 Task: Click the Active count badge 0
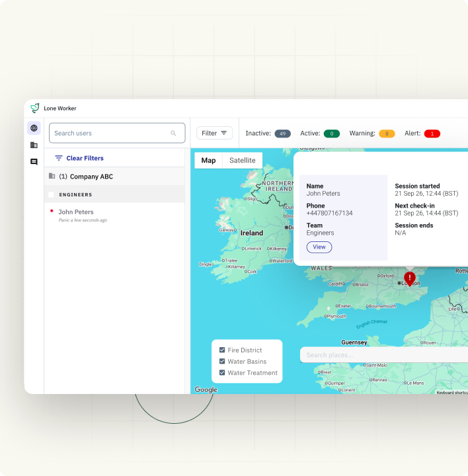[x=332, y=134]
